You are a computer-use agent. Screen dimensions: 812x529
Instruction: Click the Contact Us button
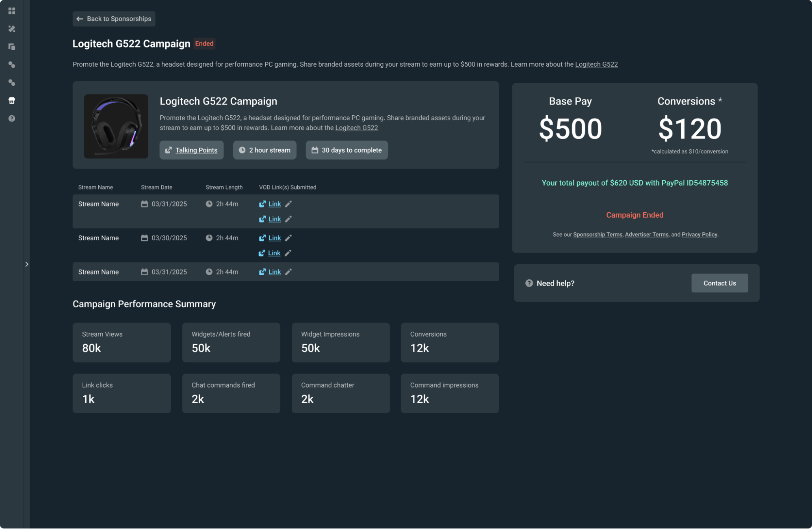[x=719, y=283]
